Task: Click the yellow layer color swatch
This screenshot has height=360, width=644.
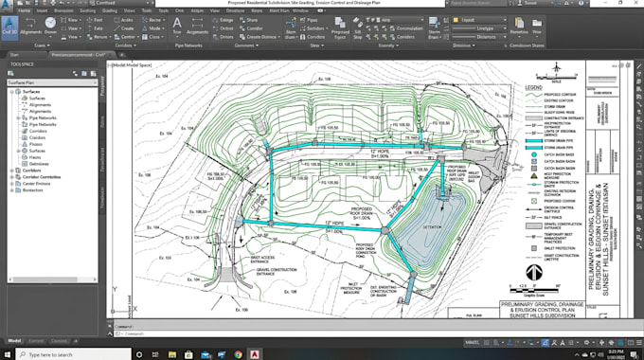Action: [456, 20]
